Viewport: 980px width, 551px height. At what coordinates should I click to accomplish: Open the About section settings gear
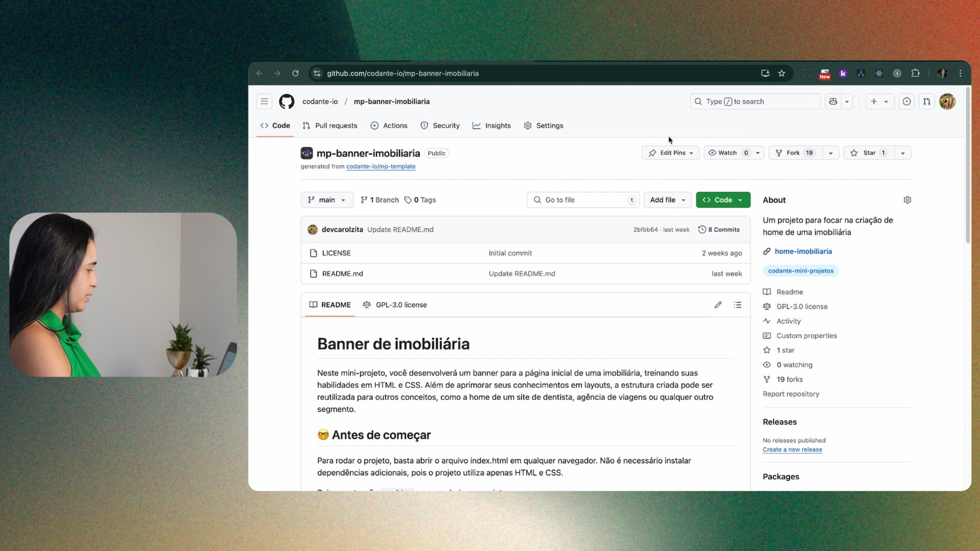point(907,200)
